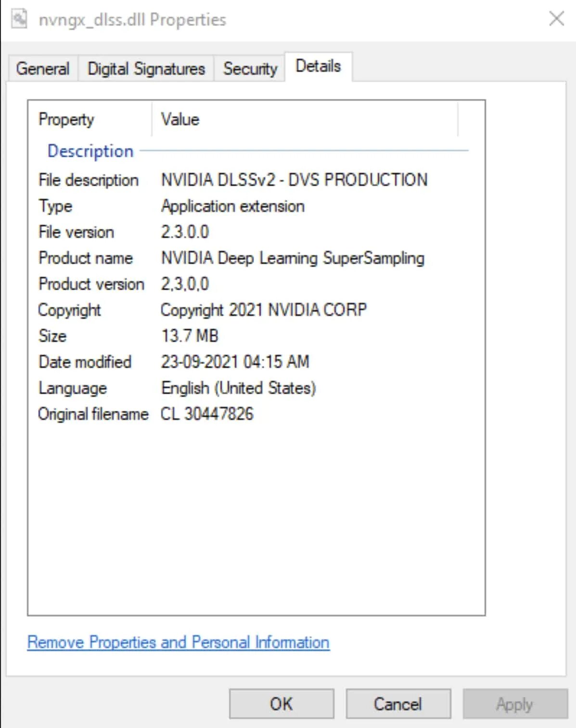The width and height of the screenshot is (576, 728).
Task: Click the DLL file icon in title bar
Action: (19, 19)
